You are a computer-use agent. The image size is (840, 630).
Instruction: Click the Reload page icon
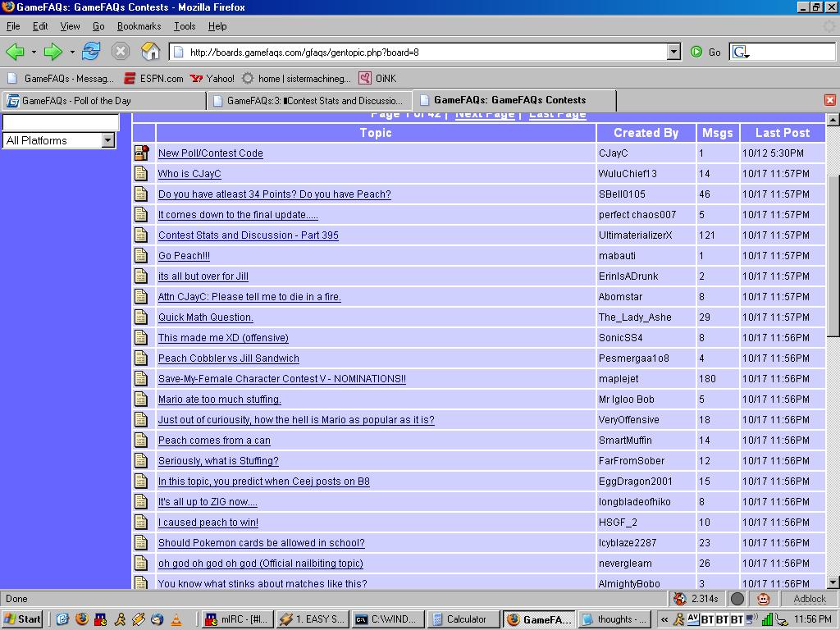[x=91, y=52]
